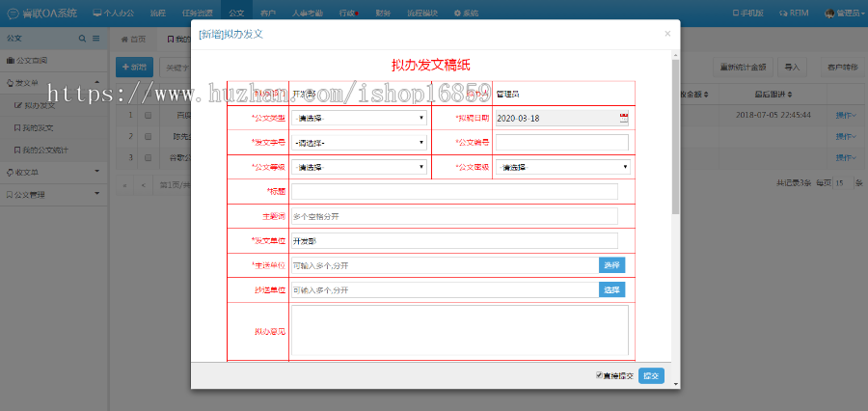
Task: Sort by the 最后跟进 column header
Action: (773, 95)
